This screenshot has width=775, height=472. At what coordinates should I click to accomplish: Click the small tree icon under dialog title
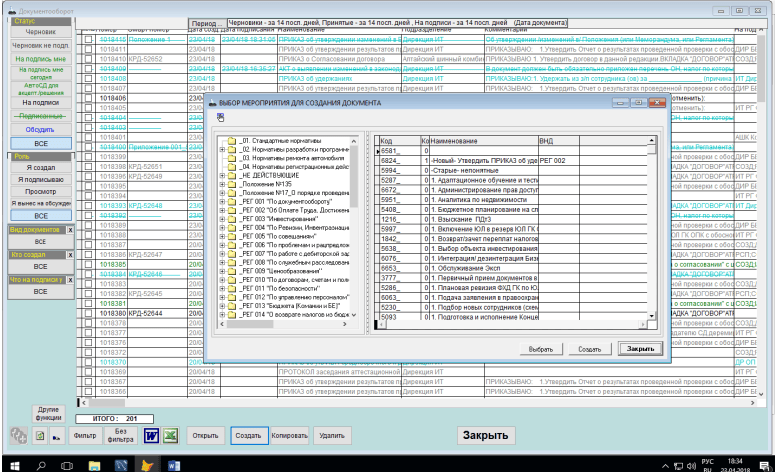point(219,116)
